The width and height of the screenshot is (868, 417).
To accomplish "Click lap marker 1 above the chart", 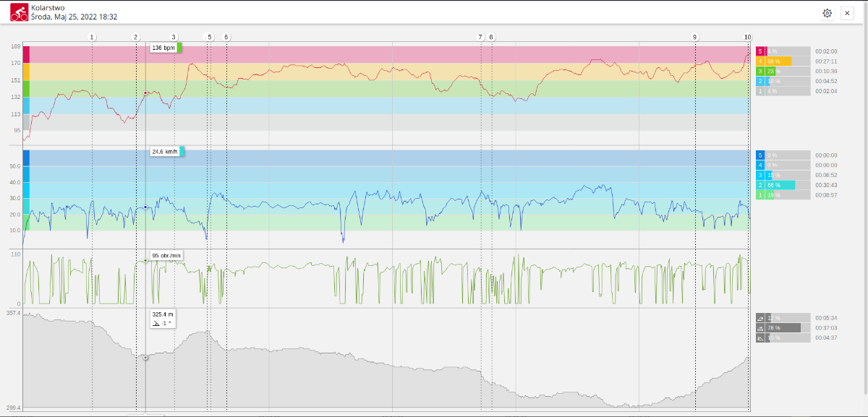I will point(92,37).
